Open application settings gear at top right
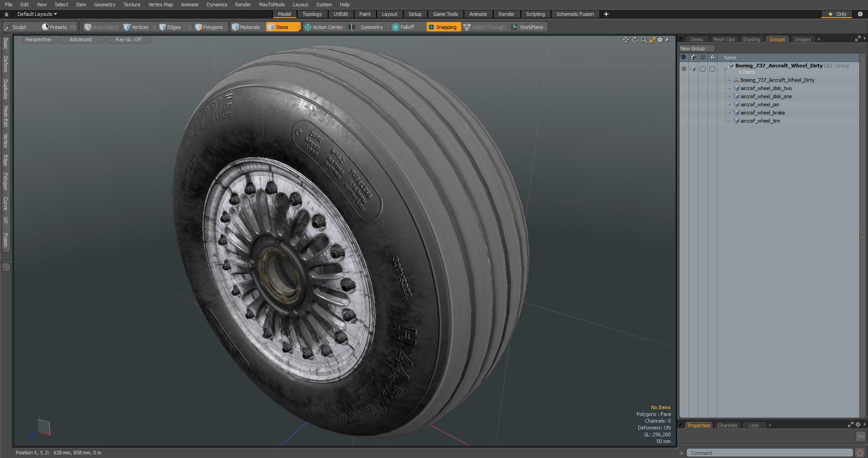 [860, 14]
